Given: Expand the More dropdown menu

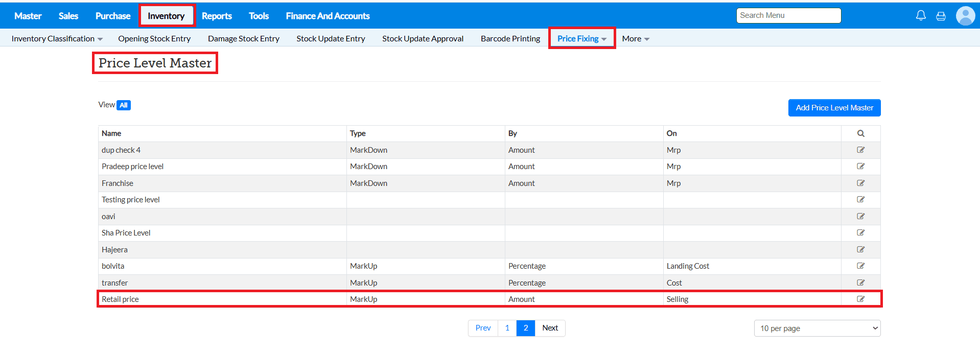Looking at the screenshot, I should pyautogui.click(x=635, y=39).
